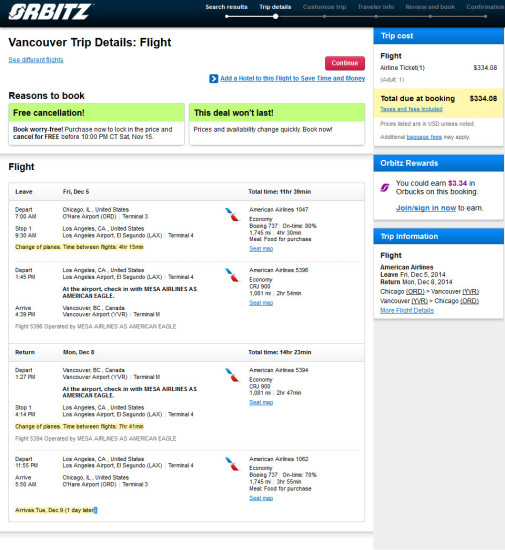Click the Orbitz logo
Image resolution: width=505 pixels, height=550 pixels.
click(x=50, y=11)
